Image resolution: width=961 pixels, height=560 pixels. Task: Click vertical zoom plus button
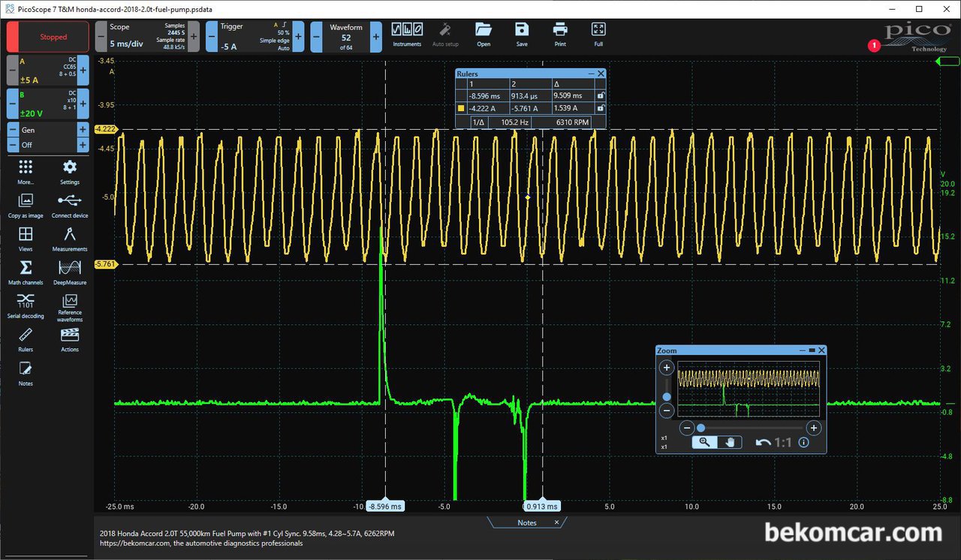click(666, 368)
